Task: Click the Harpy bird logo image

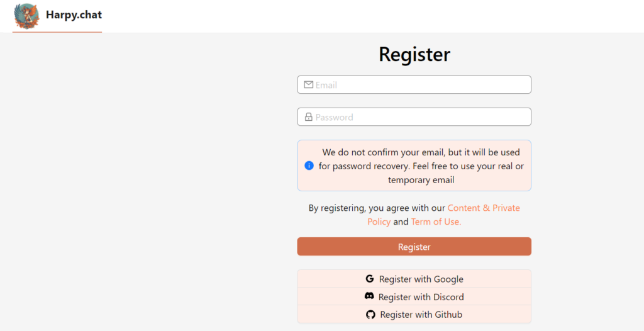Action: click(x=26, y=16)
